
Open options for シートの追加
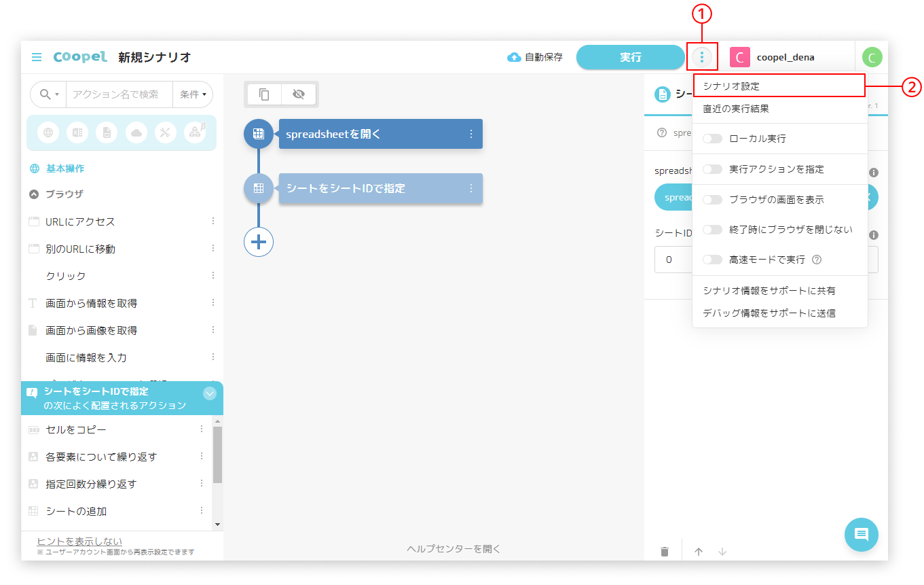click(x=202, y=511)
